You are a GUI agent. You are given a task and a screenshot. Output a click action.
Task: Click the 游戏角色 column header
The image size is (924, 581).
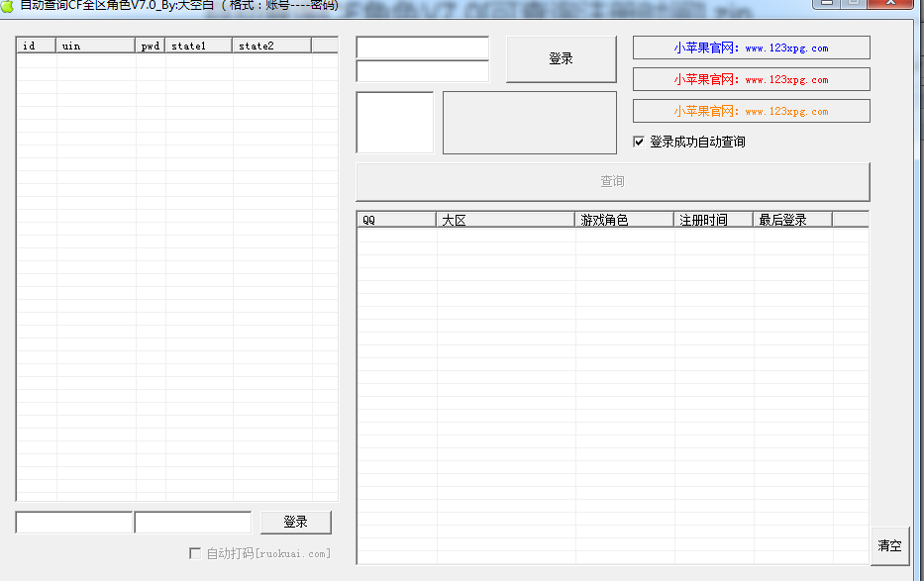[625, 220]
